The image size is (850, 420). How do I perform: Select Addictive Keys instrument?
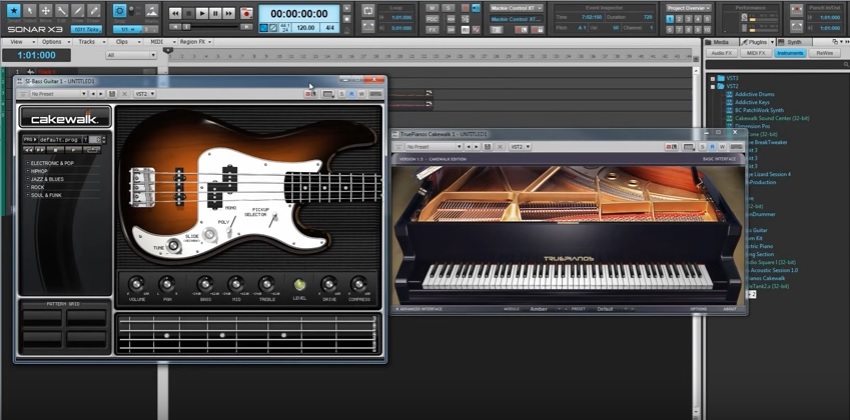point(752,102)
